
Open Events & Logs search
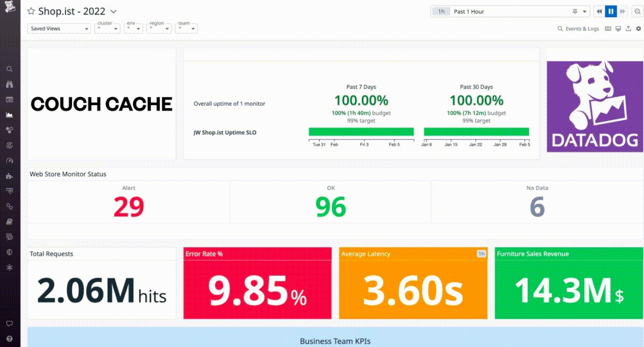point(578,29)
